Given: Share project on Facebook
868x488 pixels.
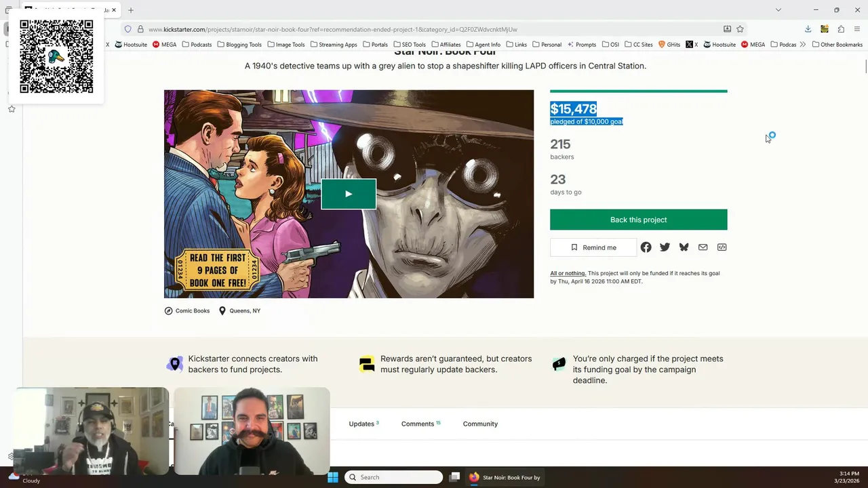Looking at the screenshot, I should coord(646,247).
